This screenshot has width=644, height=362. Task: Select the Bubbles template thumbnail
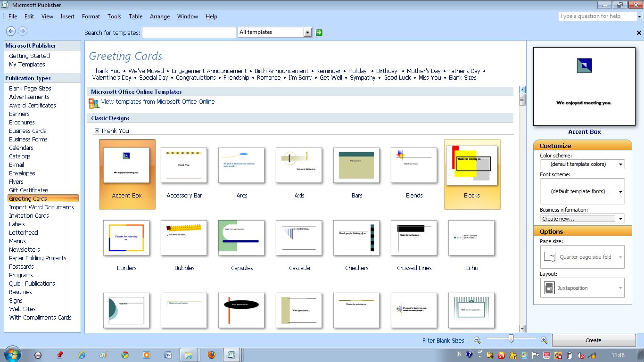(184, 238)
